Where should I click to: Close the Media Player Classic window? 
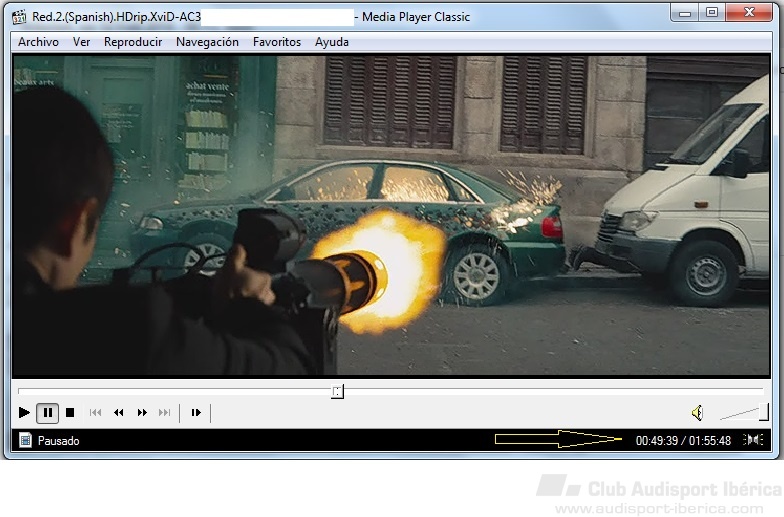click(749, 12)
